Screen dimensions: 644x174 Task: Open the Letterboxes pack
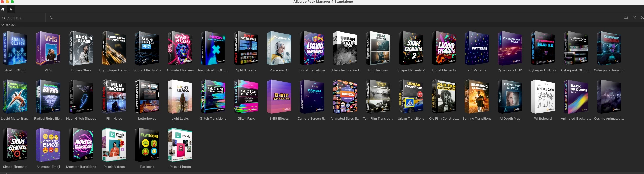point(147,97)
